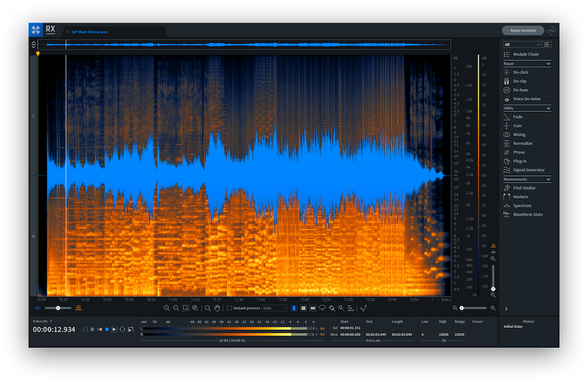Viewport: 588px width, 382px height.
Task: Click the horizontal zoom slider handle
Action: tap(461, 308)
